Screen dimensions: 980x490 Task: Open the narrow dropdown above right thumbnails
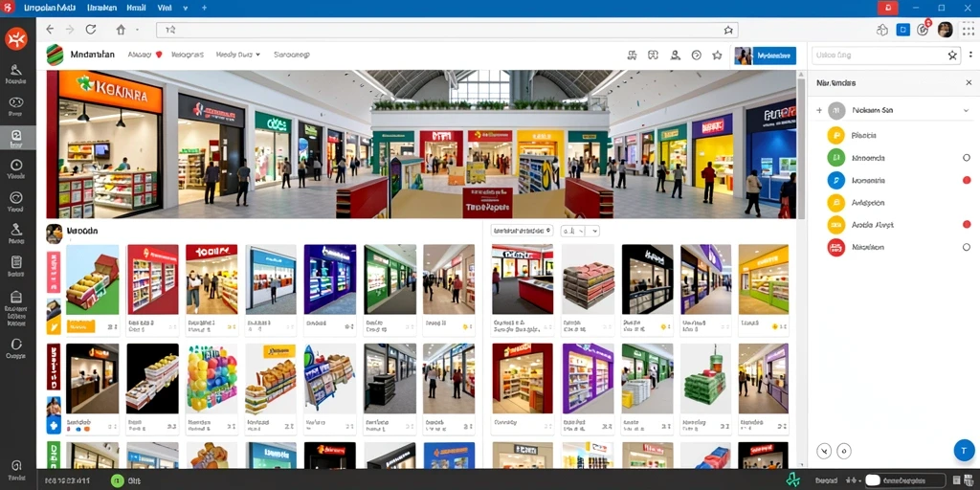[580, 231]
